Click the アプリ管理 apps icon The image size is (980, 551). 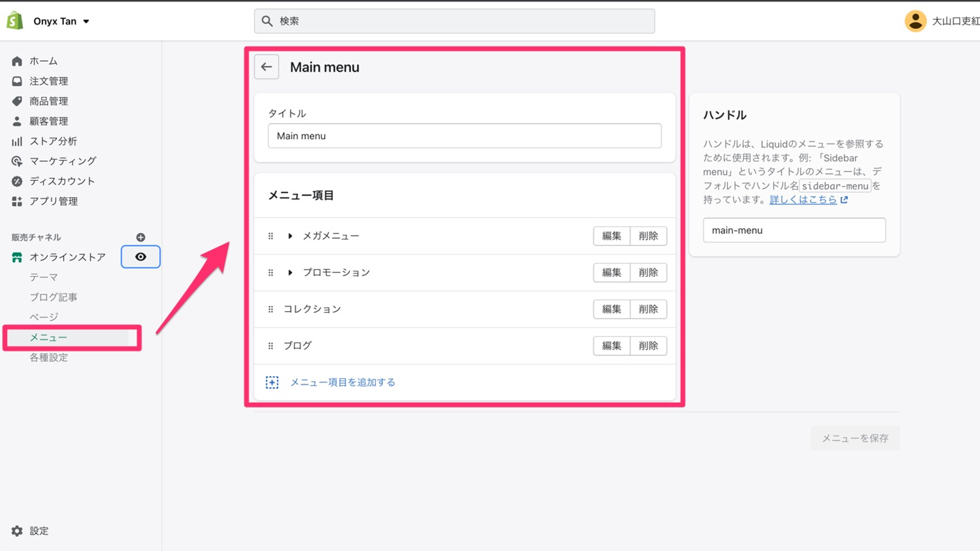(x=17, y=201)
